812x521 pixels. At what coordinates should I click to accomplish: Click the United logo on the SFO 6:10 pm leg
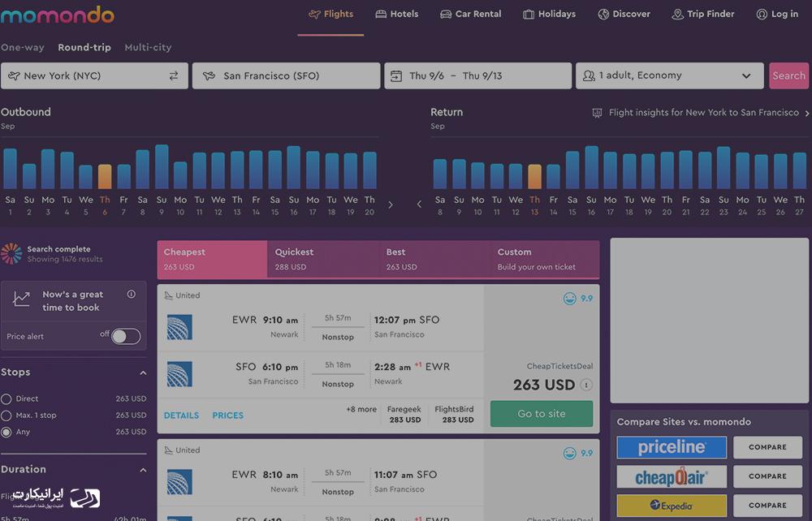[179, 374]
